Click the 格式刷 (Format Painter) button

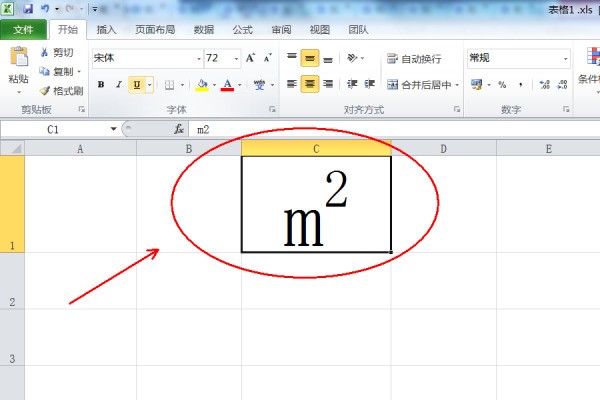tap(61, 91)
